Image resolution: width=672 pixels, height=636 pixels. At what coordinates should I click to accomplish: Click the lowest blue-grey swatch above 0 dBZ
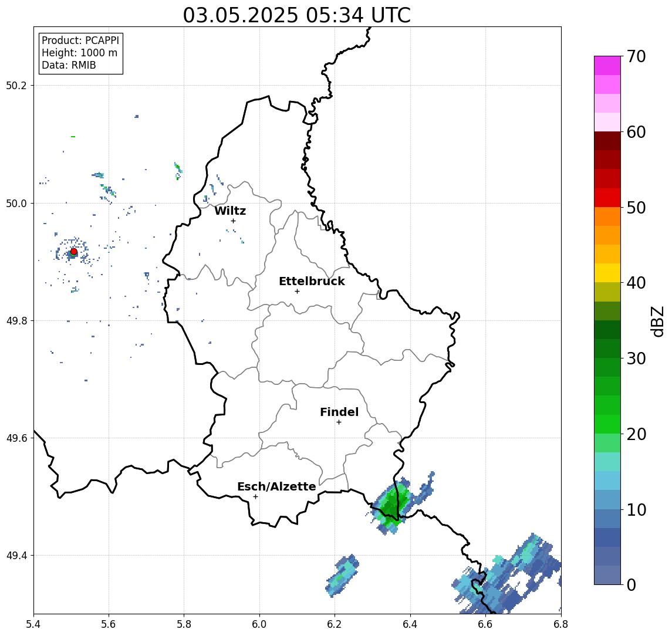pyautogui.click(x=607, y=575)
